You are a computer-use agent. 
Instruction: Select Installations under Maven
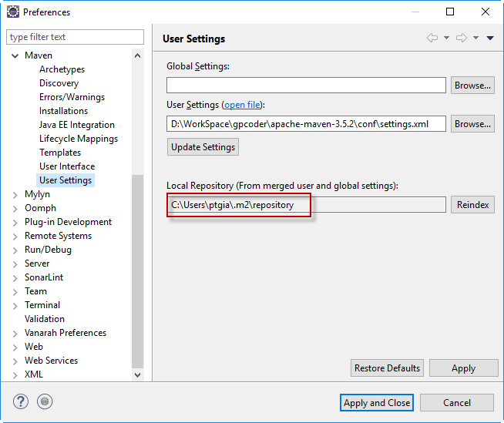(x=63, y=111)
